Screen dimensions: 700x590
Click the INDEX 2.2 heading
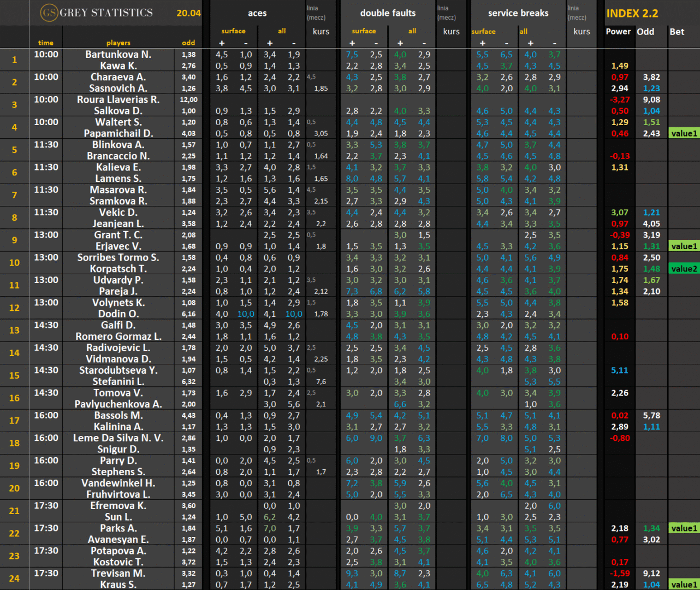pos(632,14)
